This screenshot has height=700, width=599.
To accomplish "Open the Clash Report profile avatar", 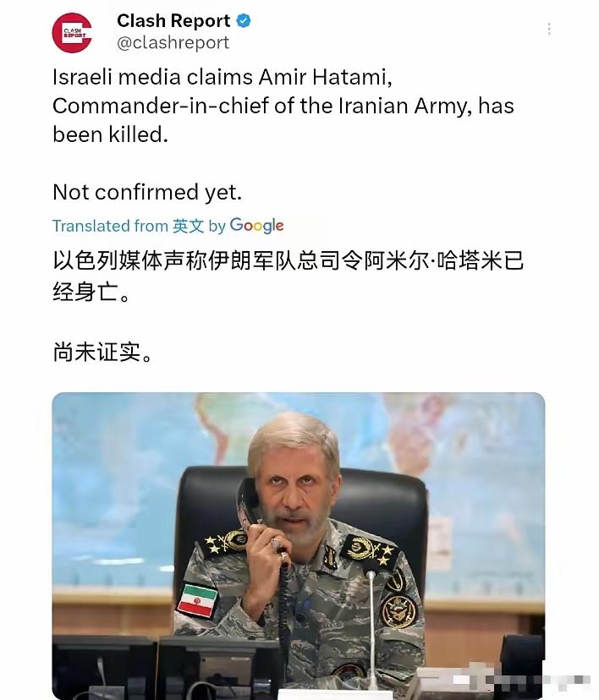I will tap(72, 33).
